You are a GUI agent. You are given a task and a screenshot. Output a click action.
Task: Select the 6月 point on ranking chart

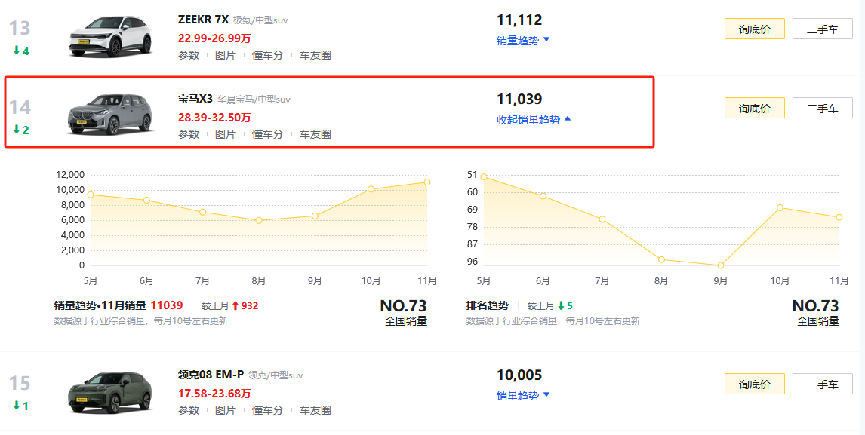pos(543,196)
